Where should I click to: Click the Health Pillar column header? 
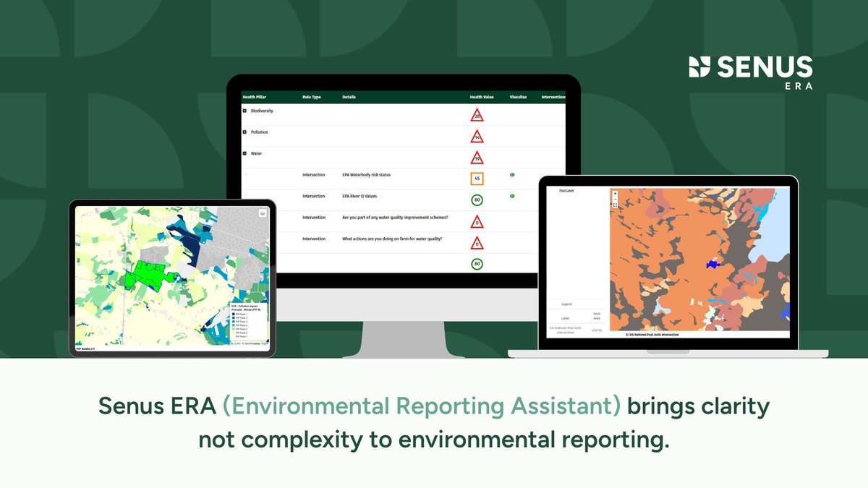(x=255, y=97)
